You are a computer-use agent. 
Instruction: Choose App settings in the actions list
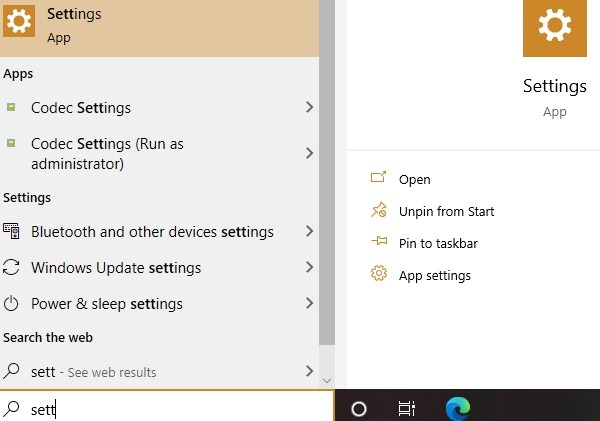pyautogui.click(x=435, y=276)
